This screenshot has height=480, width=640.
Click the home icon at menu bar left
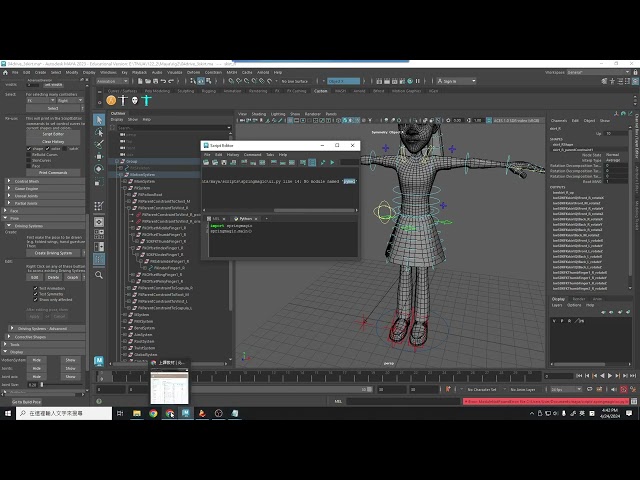(x=5, y=72)
